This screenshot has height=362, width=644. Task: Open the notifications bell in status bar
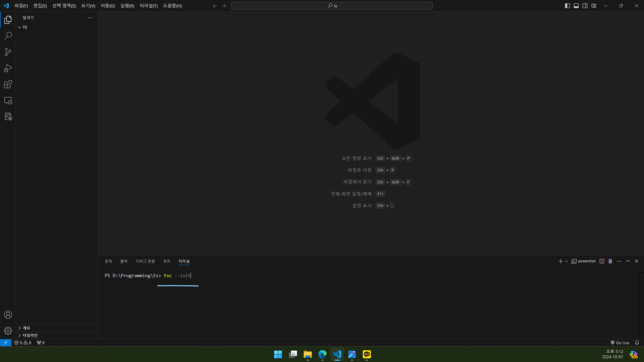click(637, 343)
